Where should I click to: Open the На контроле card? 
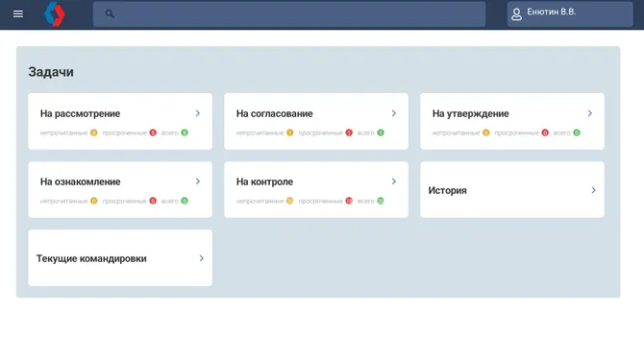click(x=316, y=189)
